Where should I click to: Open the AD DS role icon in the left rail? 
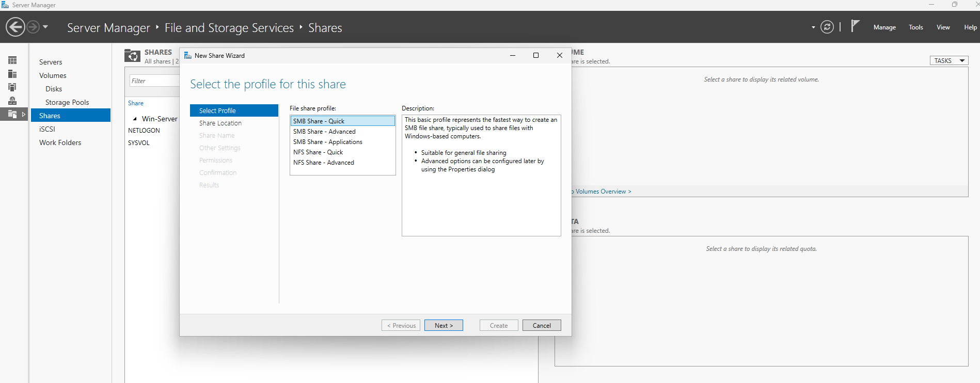pos(12,101)
